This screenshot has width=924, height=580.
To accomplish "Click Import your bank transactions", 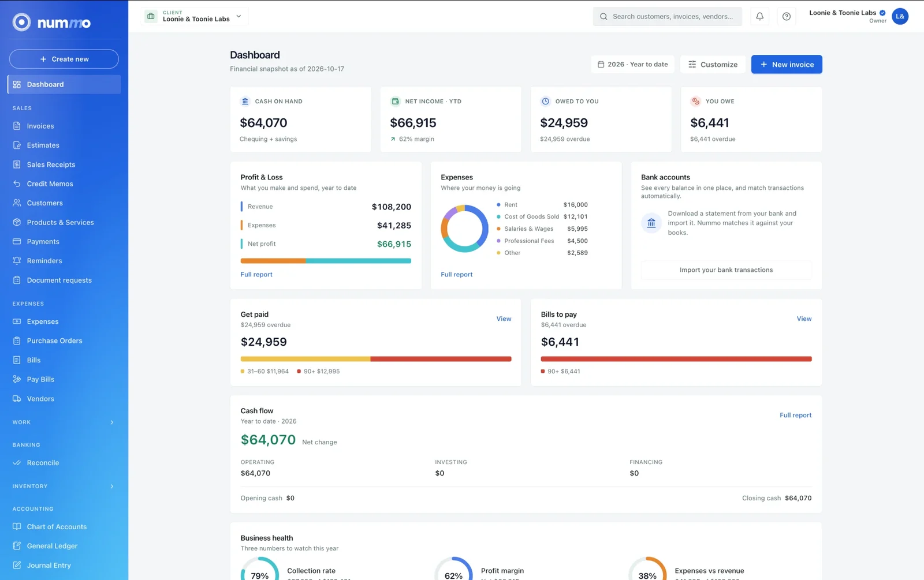I will (x=726, y=270).
